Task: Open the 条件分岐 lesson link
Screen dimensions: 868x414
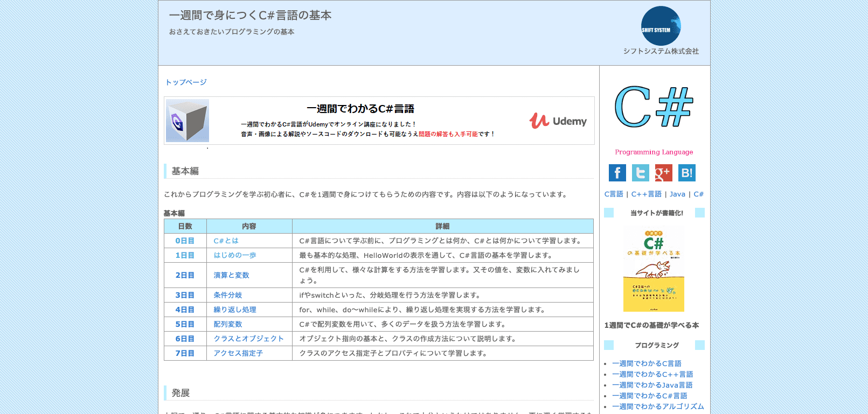Action: coord(227,296)
